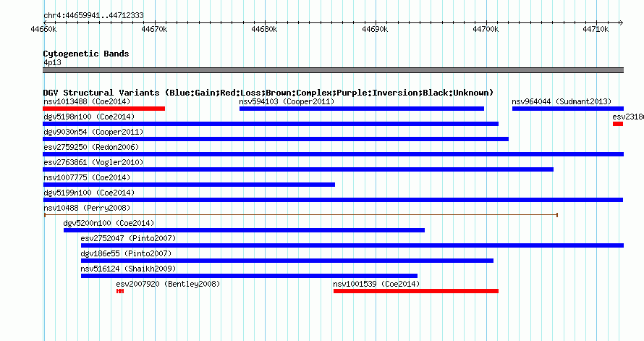Click the 44670k ruler label
The height and width of the screenshot is (341, 644).
click(154, 29)
